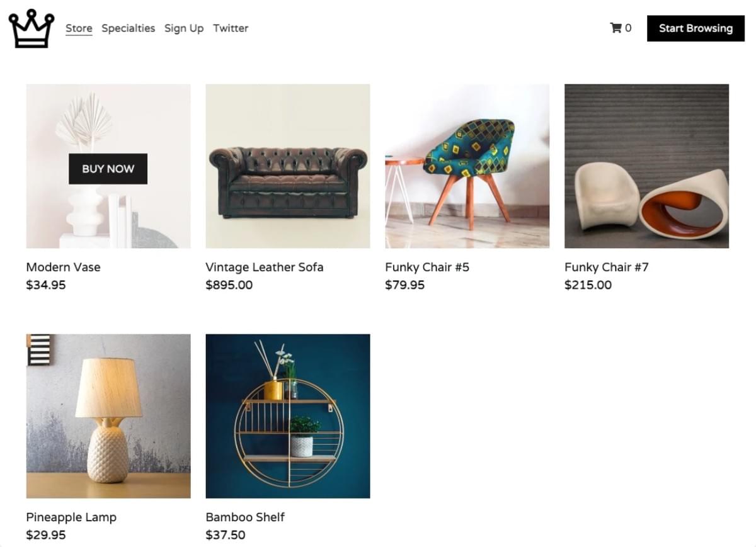Image resolution: width=756 pixels, height=547 pixels.
Task: Click the crown logo icon
Action: [x=31, y=28]
